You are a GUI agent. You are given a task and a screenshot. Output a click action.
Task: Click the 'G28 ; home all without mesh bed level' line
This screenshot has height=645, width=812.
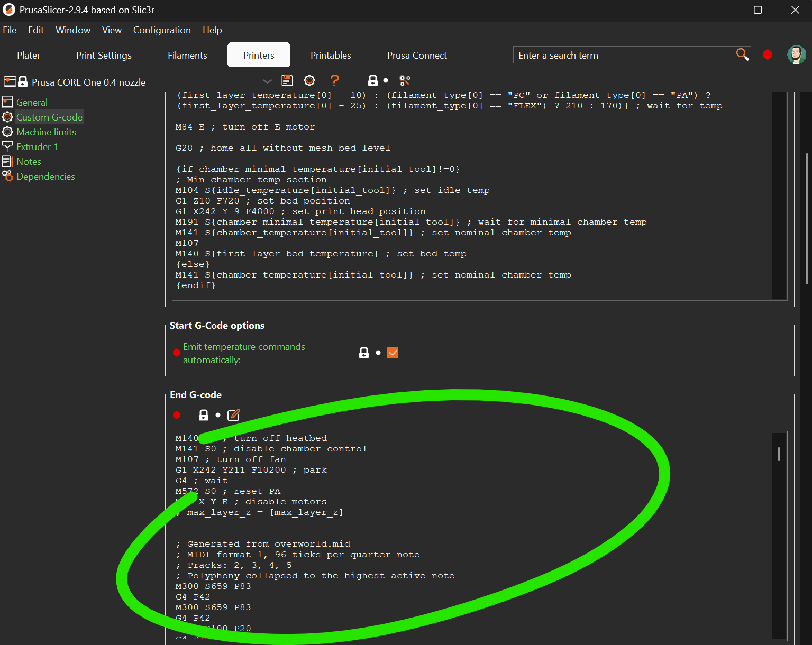pyautogui.click(x=283, y=148)
